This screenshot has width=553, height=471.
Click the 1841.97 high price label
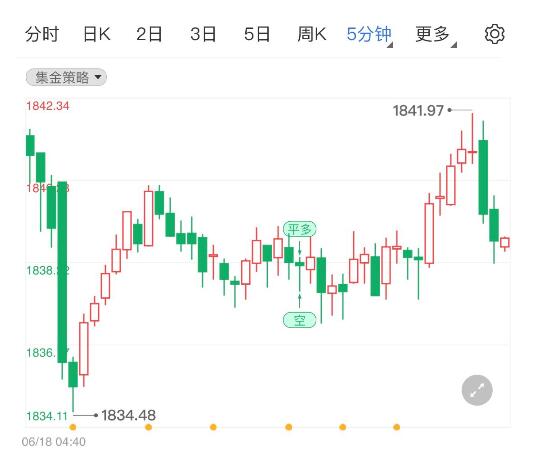(418, 111)
